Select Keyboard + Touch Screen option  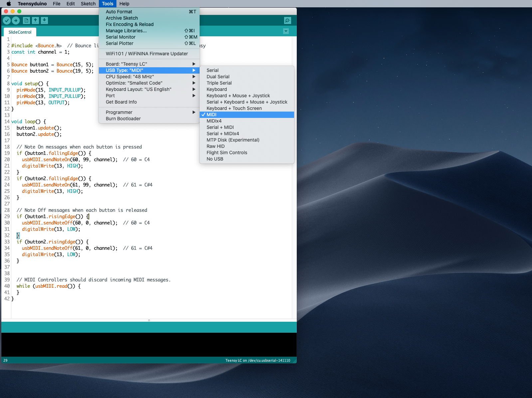(x=247, y=108)
